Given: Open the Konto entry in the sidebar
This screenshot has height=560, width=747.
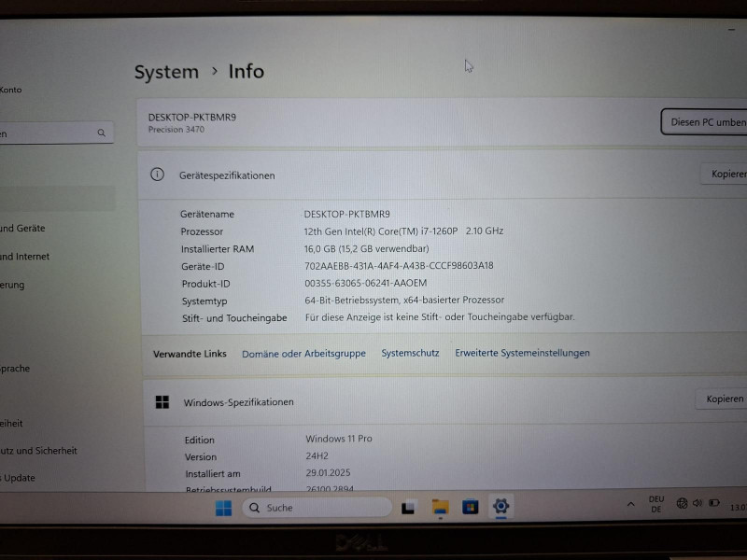Looking at the screenshot, I should point(10,90).
